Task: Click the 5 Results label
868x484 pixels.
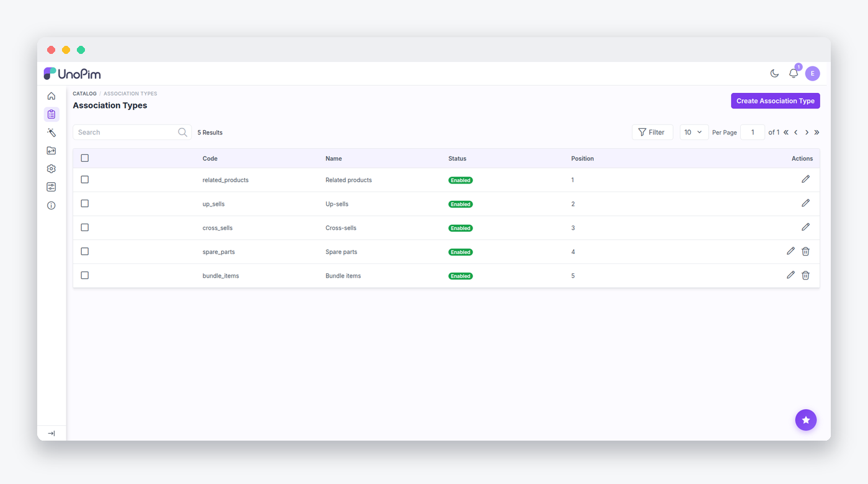Action: 210,133
